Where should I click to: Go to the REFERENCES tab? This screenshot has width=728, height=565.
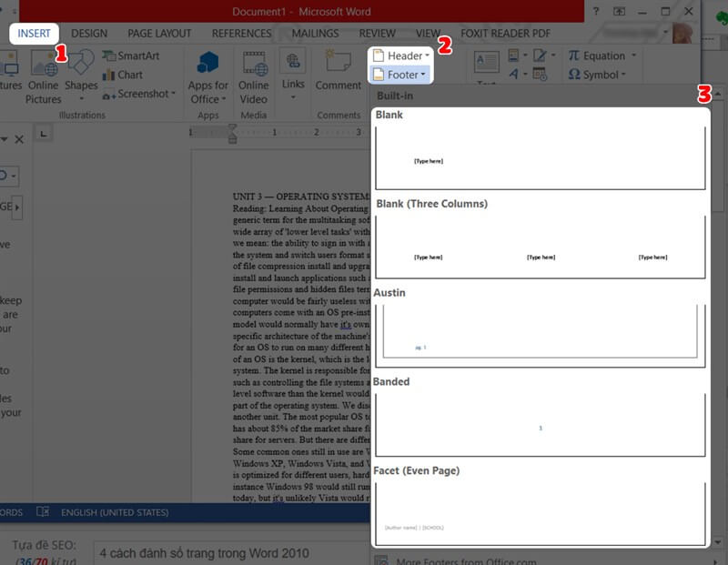pyautogui.click(x=241, y=34)
